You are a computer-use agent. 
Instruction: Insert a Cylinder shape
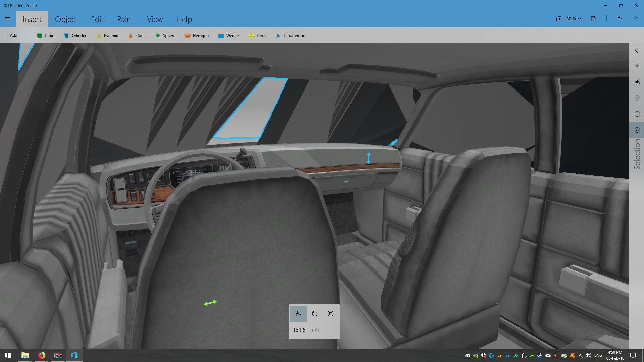(x=75, y=35)
